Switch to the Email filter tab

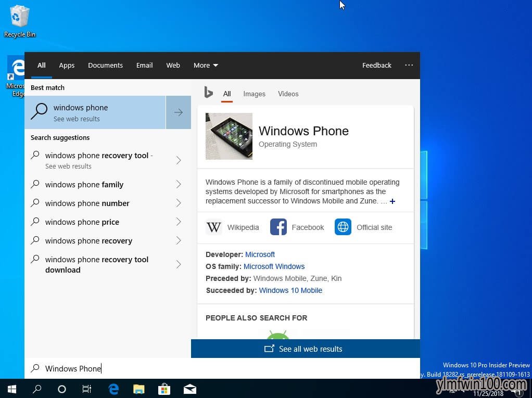[145, 65]
